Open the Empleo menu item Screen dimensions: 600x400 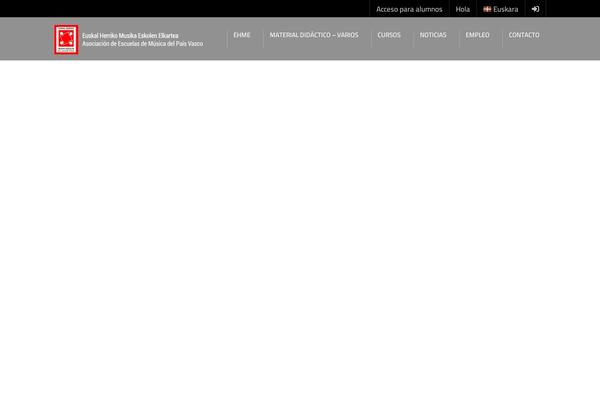(478, 35)
